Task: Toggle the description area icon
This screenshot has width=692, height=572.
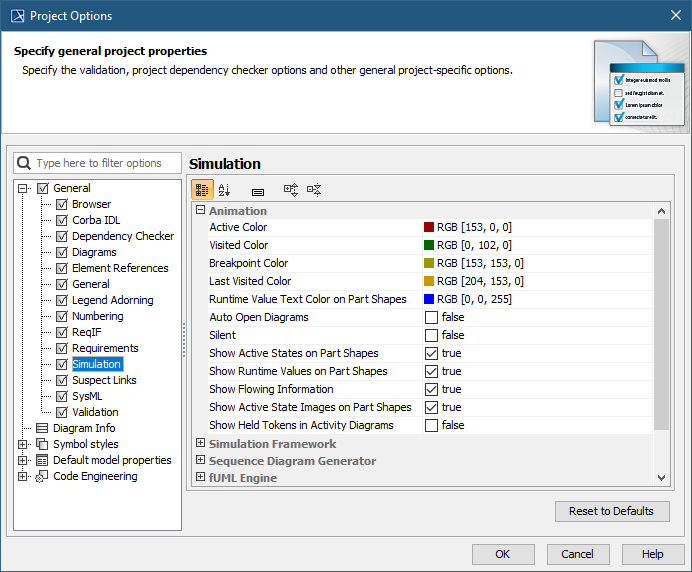Action: [257, 190]
